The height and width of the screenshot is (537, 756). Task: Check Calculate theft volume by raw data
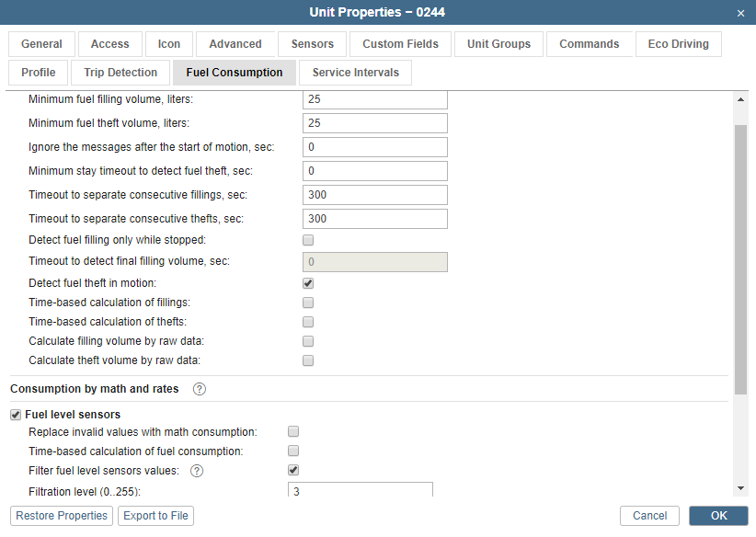coord(308,360)
